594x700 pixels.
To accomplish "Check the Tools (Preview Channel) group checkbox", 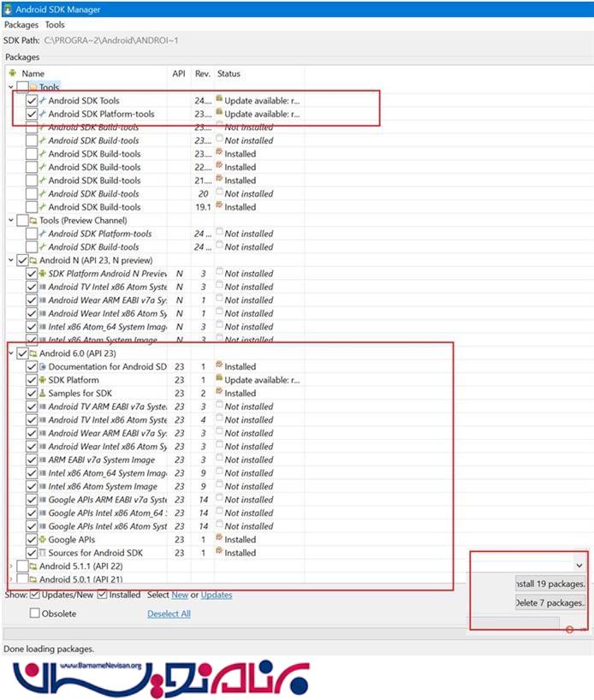I will [x=22, y=221].
